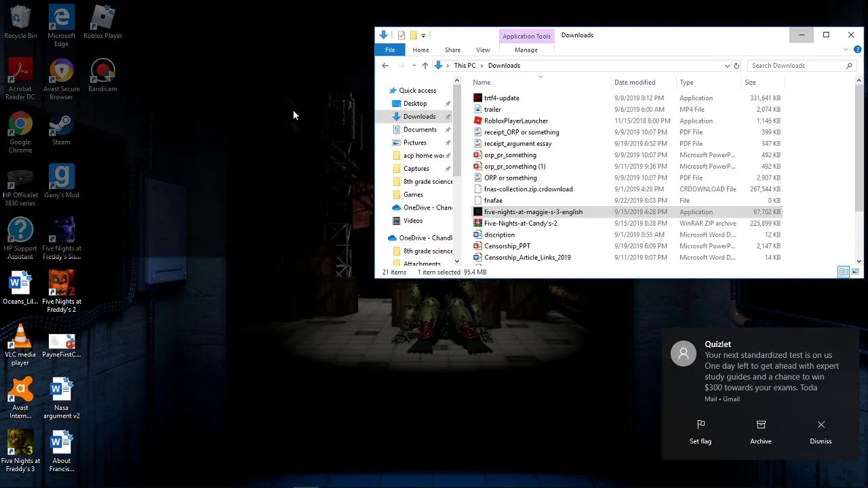
Task: Select the Roblox Player desktop icon
Action: tap(103, 22)
